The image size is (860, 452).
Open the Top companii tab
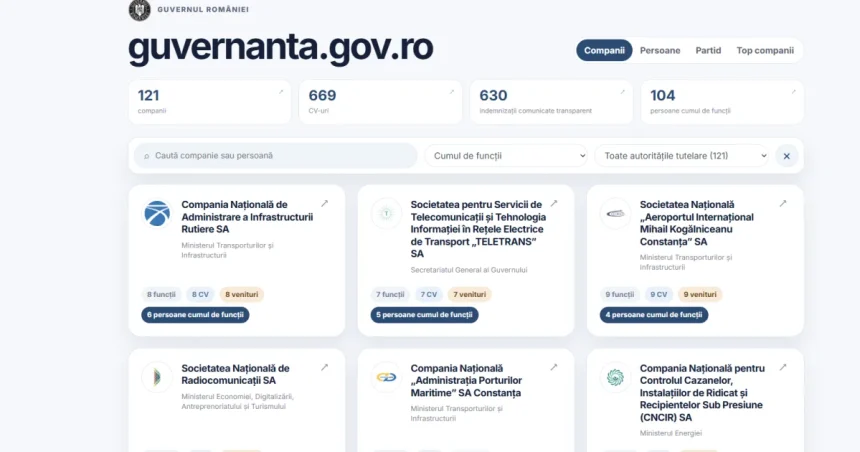765,50
